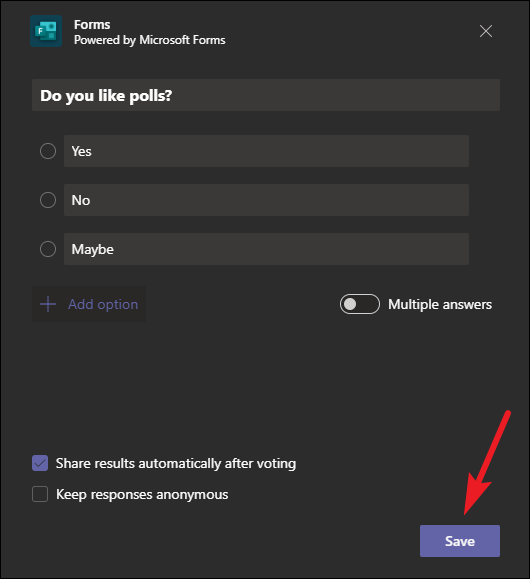Click the 'Share results automatically after voting' label

(x=176, y=463)
